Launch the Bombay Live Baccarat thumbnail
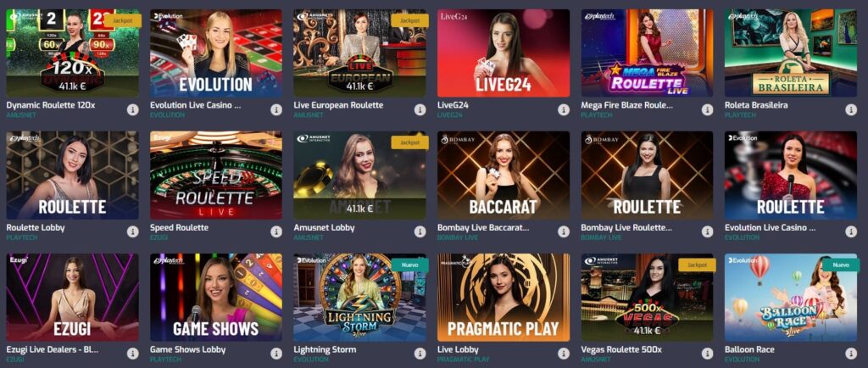This screenshot has height=368, width=868. click(504, 175)
